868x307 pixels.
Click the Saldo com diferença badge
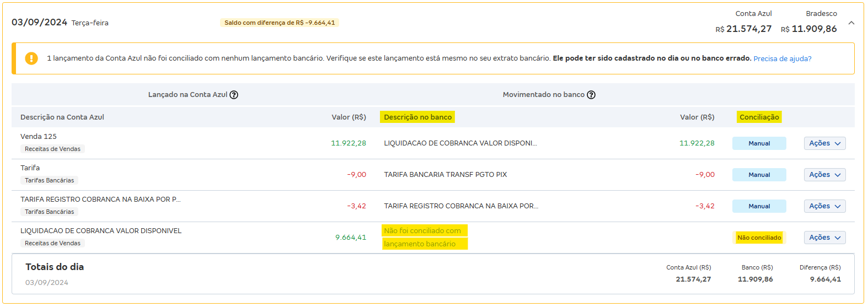279,23
